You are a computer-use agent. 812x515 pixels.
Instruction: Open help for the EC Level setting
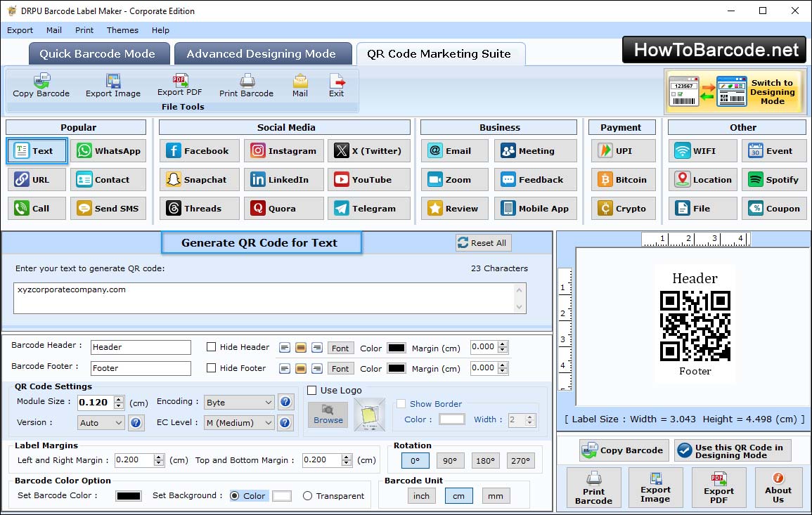pos(285,422)
